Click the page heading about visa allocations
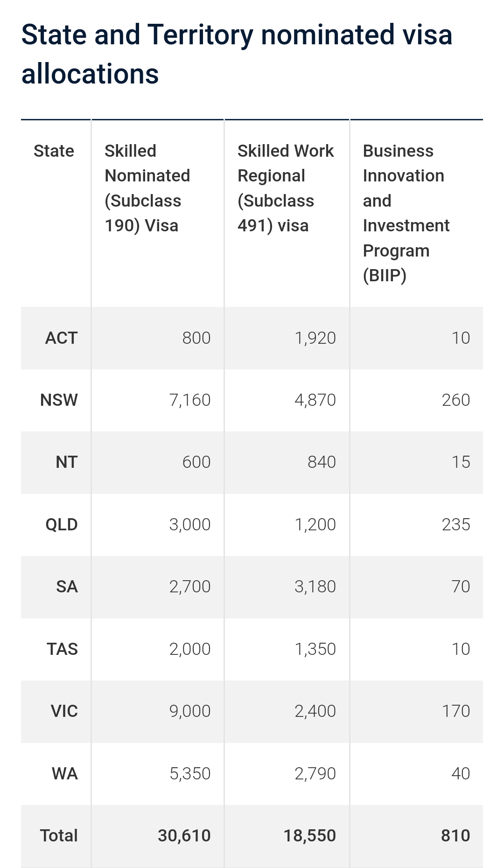Screen dimensions: 504x868 [x=237, y=54]
